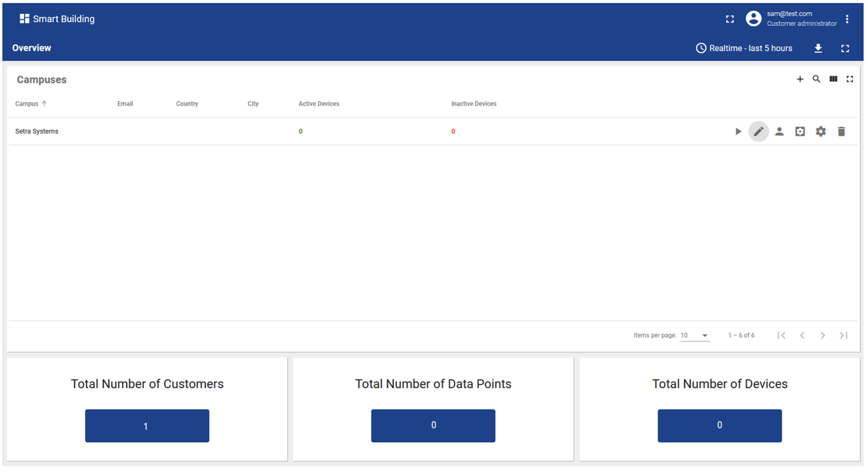Viewport: 868px width, 473px height.
Task: Open the Realtime - last 5 hours time selector
Action: (x=745, y=47)
